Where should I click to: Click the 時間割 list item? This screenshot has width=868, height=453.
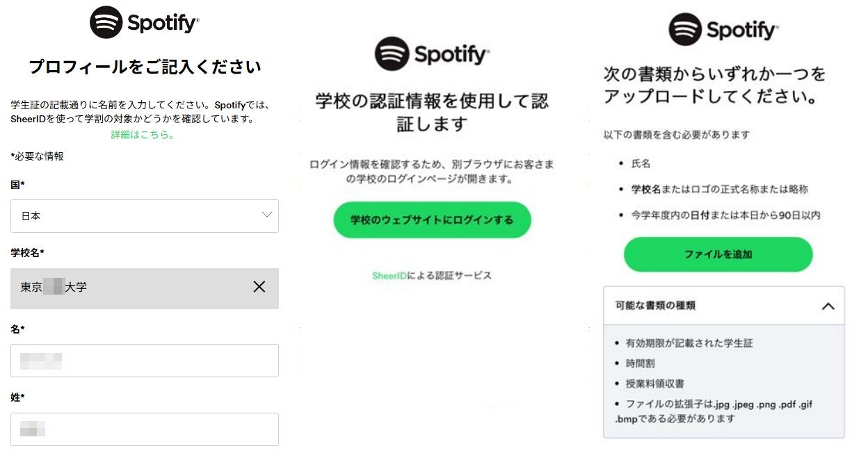(x=640, y=363)
